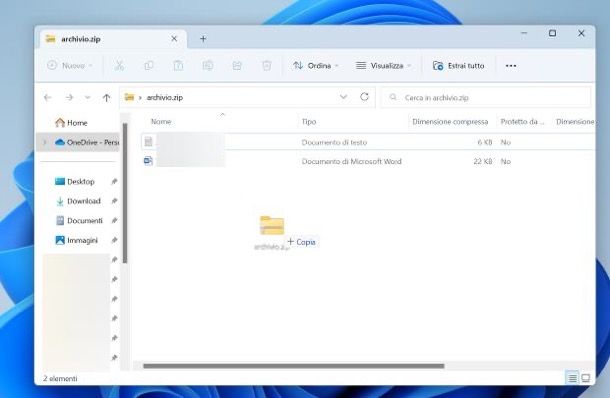Image resolution: width=610 pixels, height=398 pixels.
Task: Open Desktop in quick access
Action: click(x=75, y=181)
